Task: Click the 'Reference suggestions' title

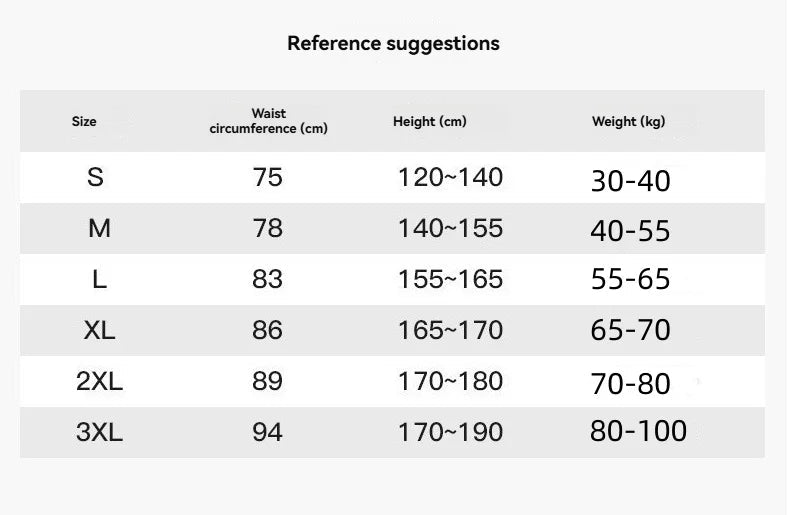Action: coord(393,43)
